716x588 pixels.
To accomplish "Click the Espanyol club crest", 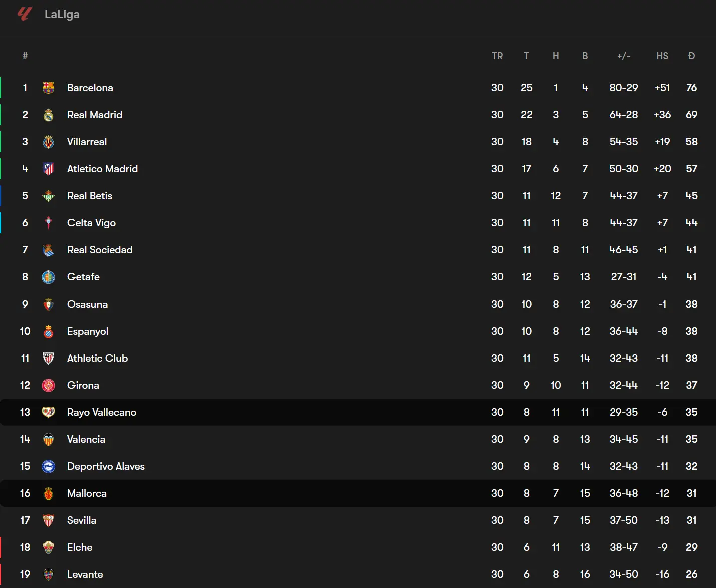I will (x=48, y=331).
